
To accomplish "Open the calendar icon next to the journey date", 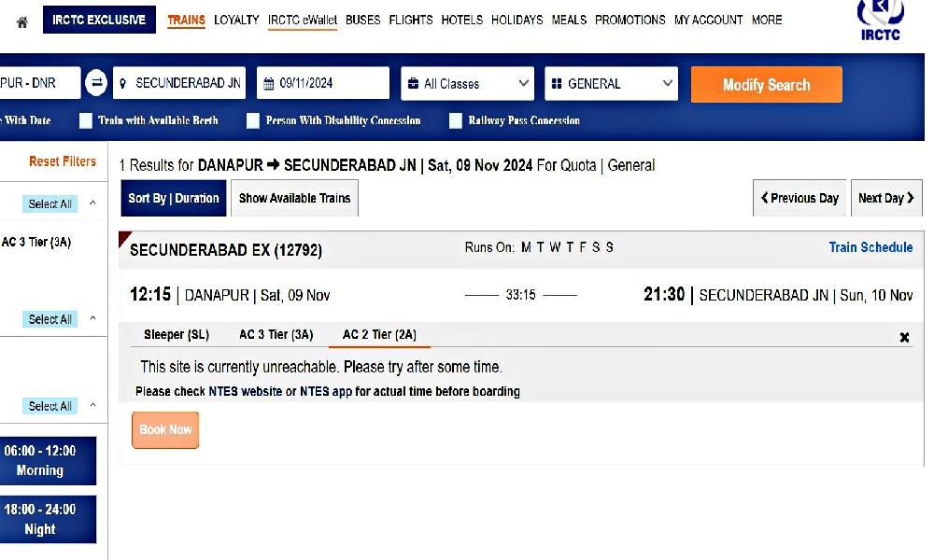I will [x=269, y=84].
